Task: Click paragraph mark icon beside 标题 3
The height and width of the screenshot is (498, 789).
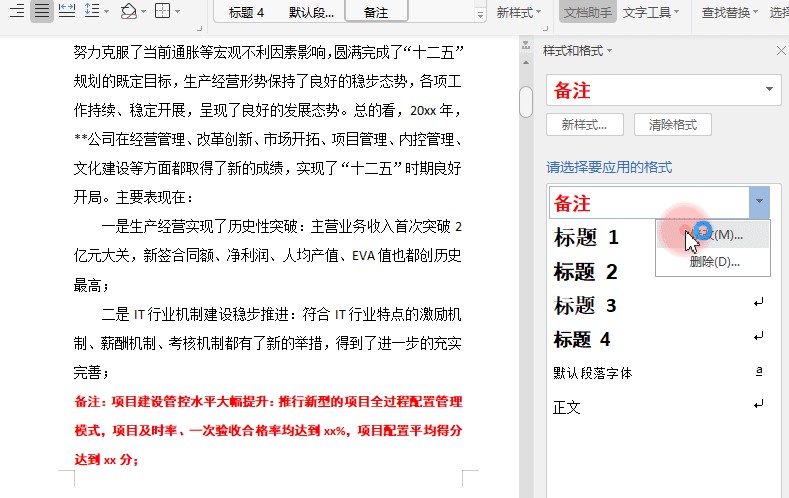Action: pos(759,302)
